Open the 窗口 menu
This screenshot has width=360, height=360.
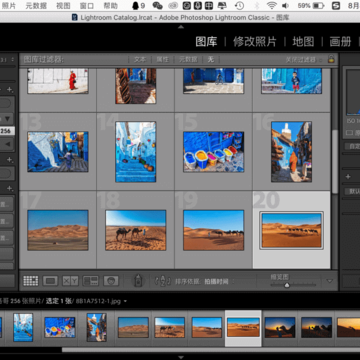click(87, 5)
